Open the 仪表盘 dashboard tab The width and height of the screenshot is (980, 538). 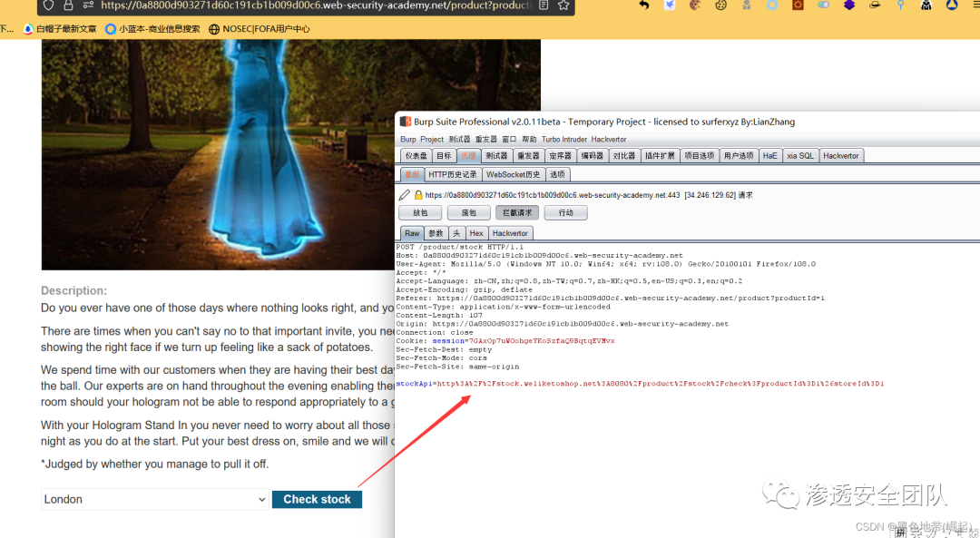(x=416, y=156)
